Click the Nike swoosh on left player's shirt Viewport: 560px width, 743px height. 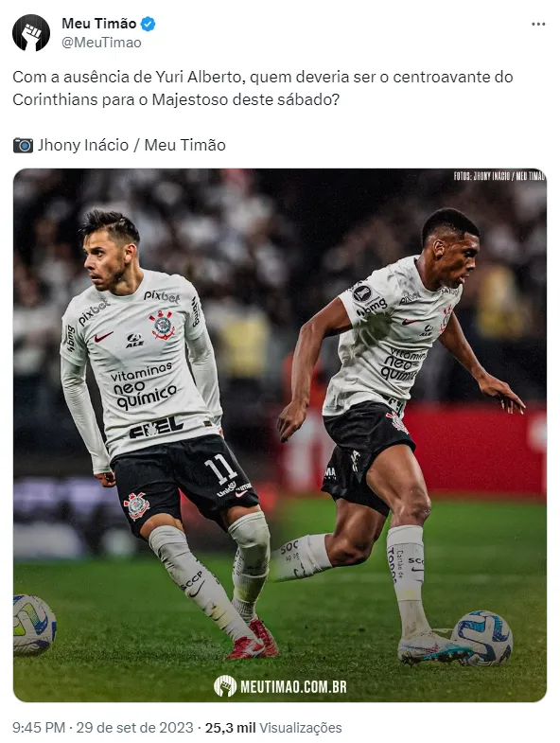click(103, 337)
